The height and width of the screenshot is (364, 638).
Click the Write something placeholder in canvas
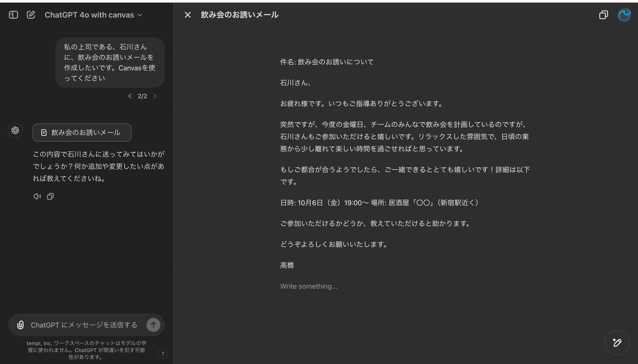point(309,286)
